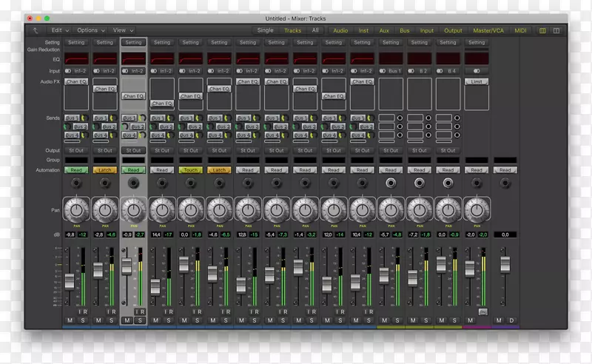Switch to narrow channel strip view icon
Screen dimensions: 592x364
(x=542, y=31)
